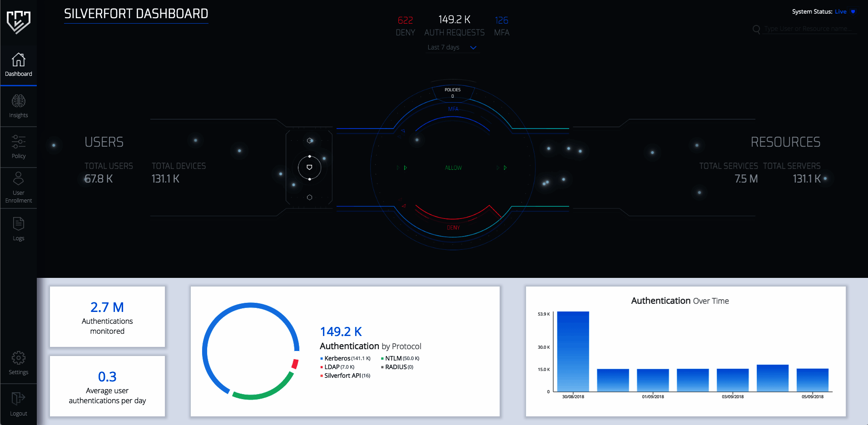Click the 622 DENY counter
Viewport: 868px width, 425px height.
pos(405,26)
